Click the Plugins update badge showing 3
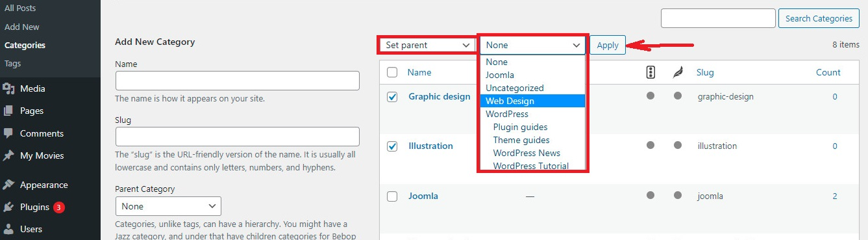Screen dimensions: 868x240 coord(59,207)
